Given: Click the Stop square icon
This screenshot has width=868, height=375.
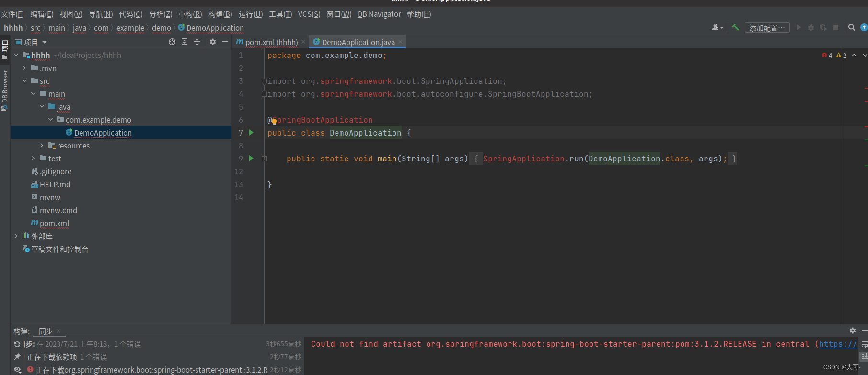Looking at the screenshot, I should click(x=836, y=28).
